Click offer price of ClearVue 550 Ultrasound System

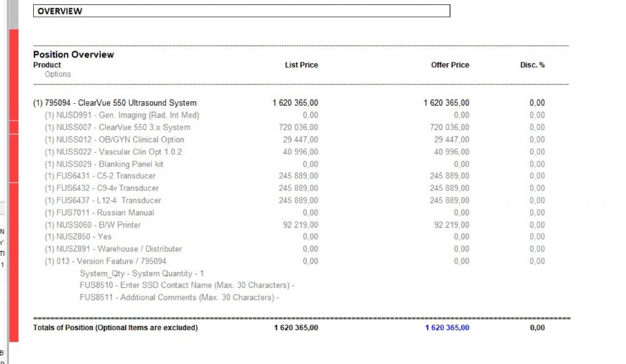point(446,103)
